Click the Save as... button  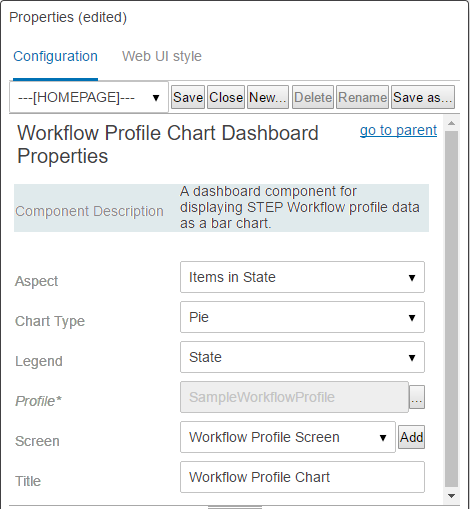point(423,97)
